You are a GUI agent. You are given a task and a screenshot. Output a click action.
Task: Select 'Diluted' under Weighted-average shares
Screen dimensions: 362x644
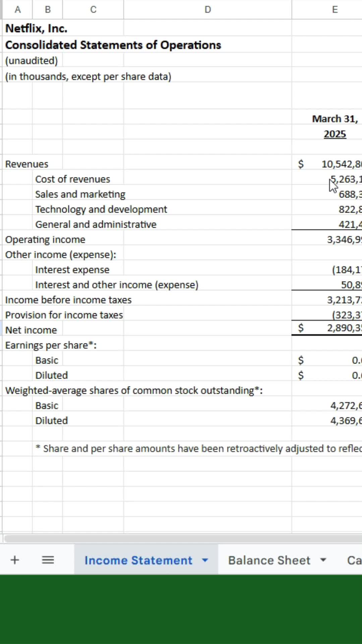52,421
